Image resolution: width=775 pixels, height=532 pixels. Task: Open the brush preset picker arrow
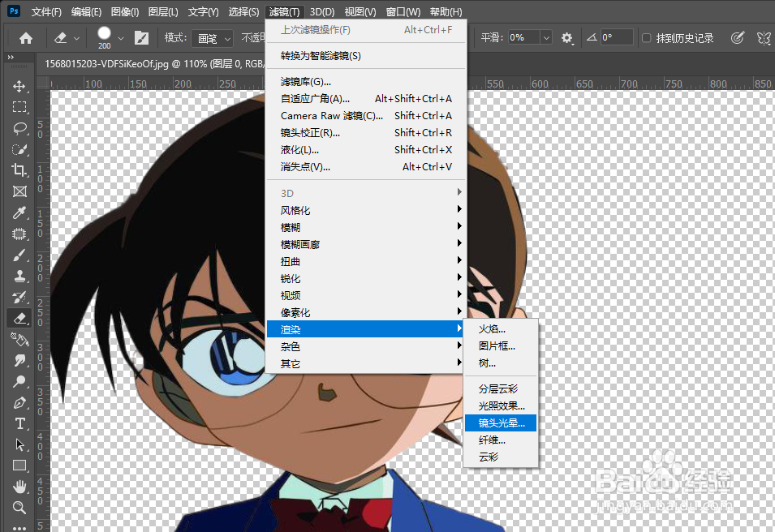pos(121,38)
